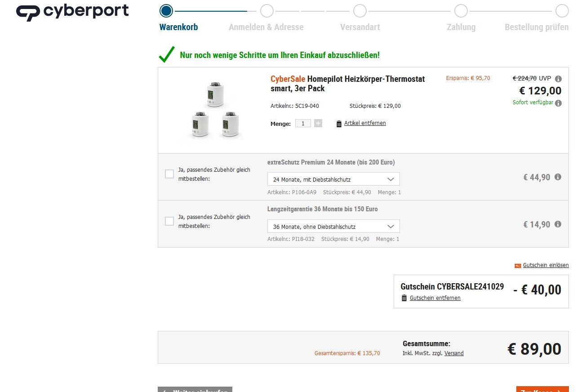577x392 pixels.
Task: Open the Homepilot Heizkörper-Thermostat product title
Action: click(347, 84)
